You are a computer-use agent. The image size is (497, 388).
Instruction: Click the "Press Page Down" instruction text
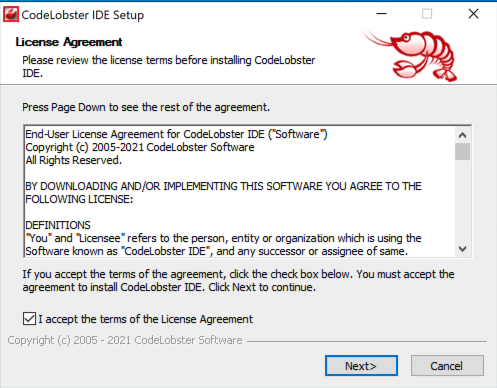pyautogui.click(x=146, y=107)
